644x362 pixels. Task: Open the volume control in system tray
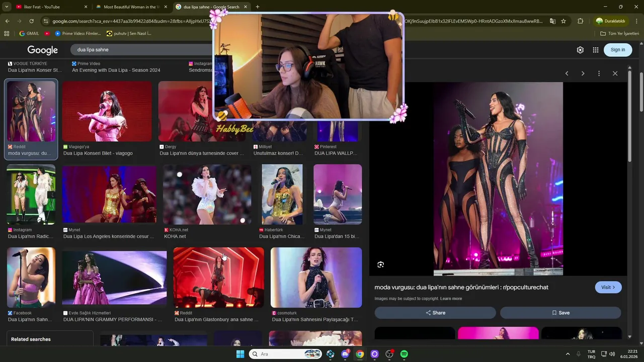(612, 354)
